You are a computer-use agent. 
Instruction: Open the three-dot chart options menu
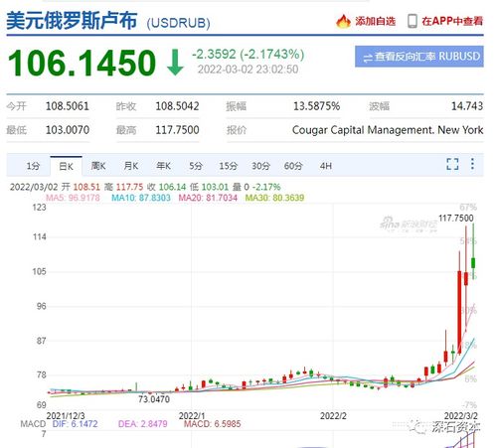[472, 164]
